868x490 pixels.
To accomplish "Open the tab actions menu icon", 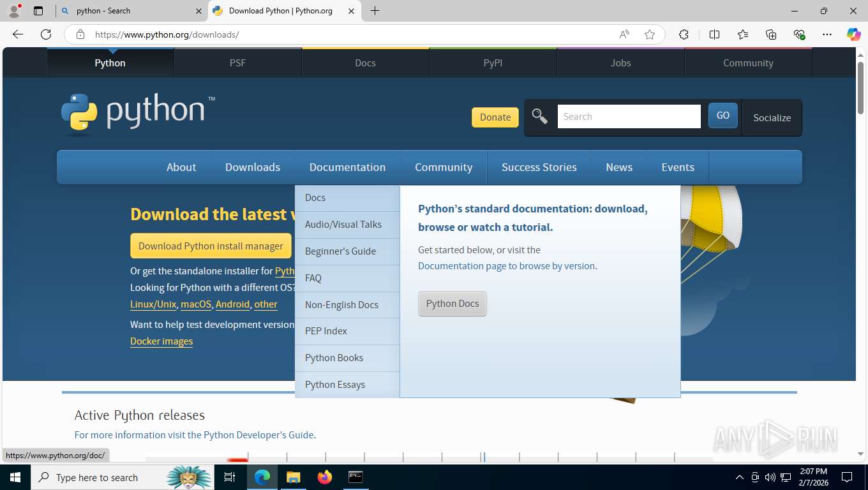I will click(38, 11).
